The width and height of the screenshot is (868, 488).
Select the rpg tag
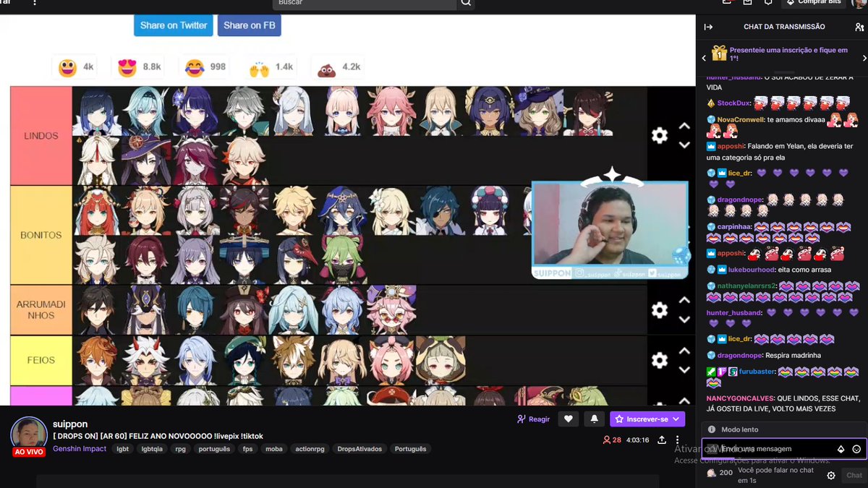pyautogui.click(x=180, y=449)
